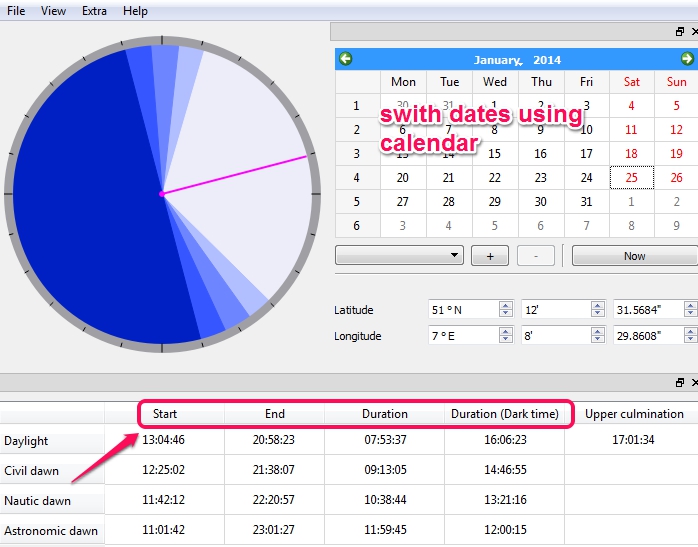The image size is (698, 547).
Task: Go to previous month with green left arrow
Action: (x=345, y=59)
